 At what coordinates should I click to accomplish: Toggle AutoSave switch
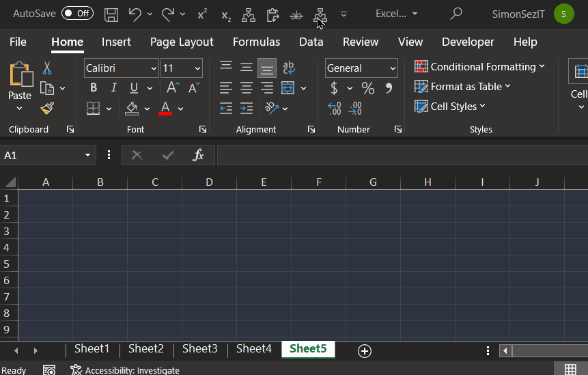click(77, 14)
